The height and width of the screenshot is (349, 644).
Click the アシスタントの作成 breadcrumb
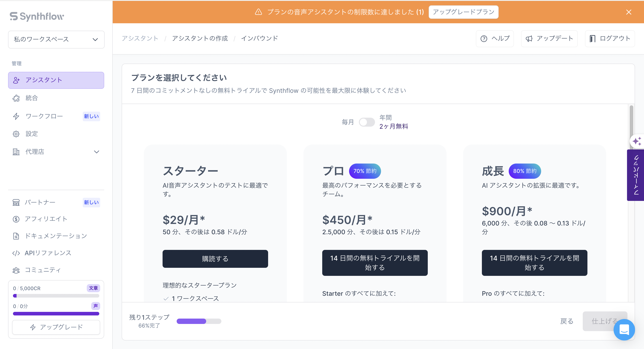pyautogui.click(x=200, y=38)
